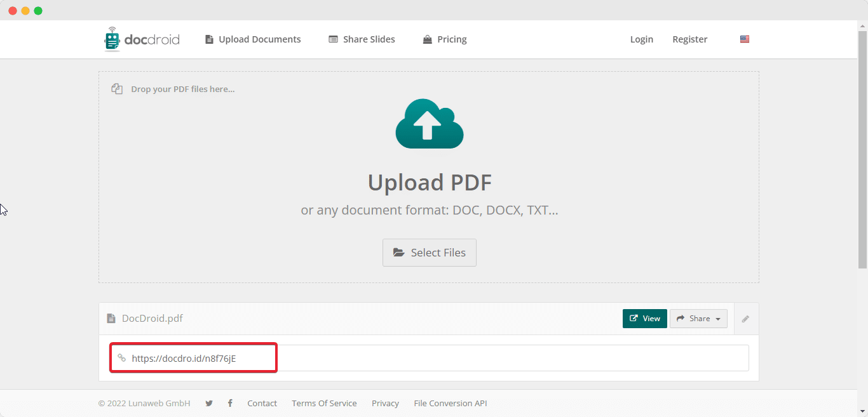Switch to the Share Slides section

[x=361, y=39]
